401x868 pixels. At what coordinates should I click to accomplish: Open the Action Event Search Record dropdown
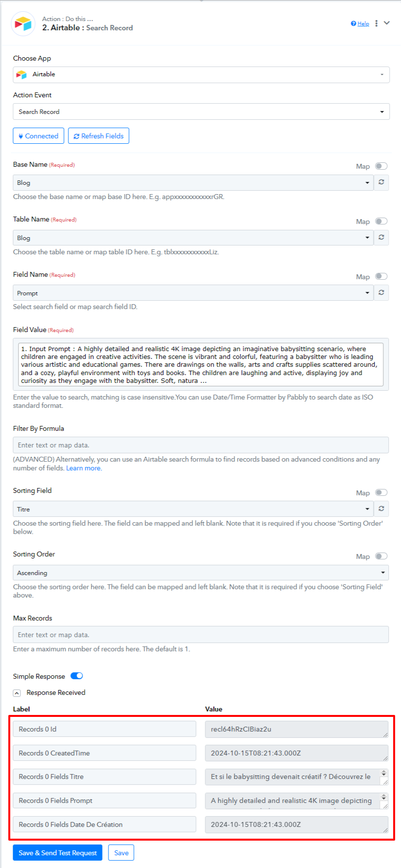[x=201, y=111]
